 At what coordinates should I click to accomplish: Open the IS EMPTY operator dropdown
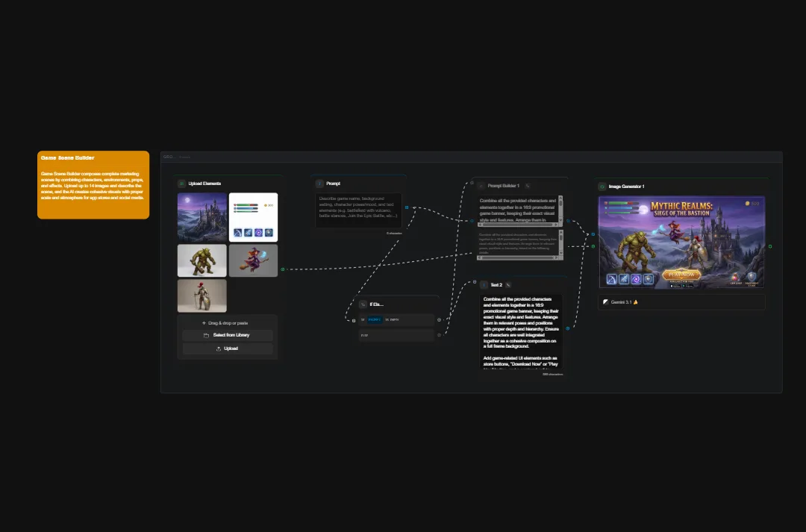point(393,319)
